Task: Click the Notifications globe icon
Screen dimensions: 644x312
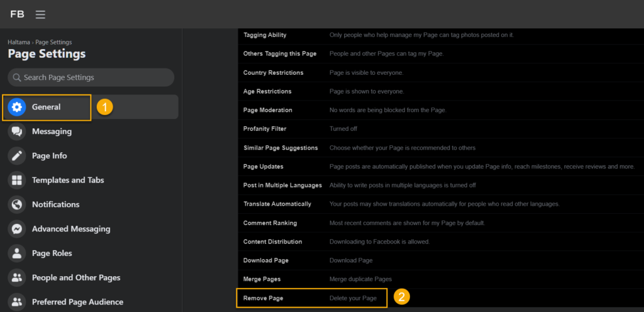Action: 17,204
